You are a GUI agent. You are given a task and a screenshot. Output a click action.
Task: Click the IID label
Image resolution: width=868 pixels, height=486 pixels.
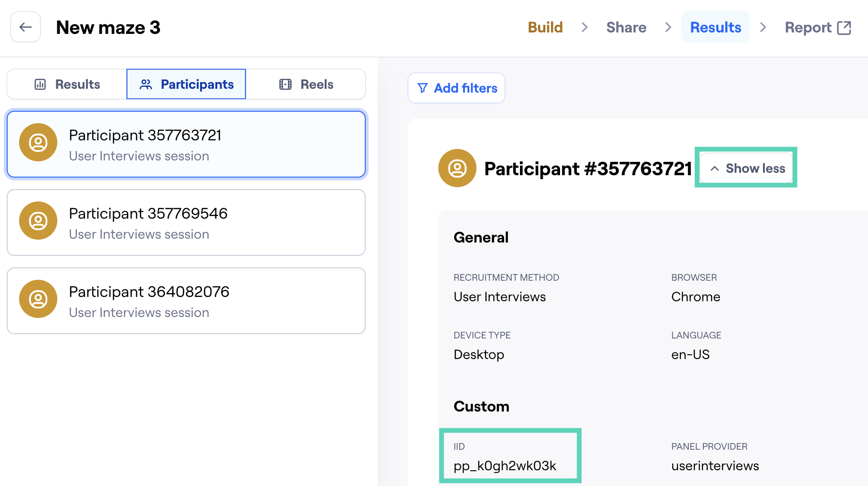tap(459, 446)
